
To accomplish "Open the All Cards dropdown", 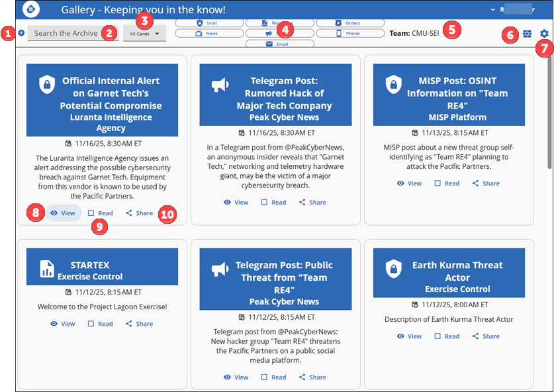I will point(144,34).
